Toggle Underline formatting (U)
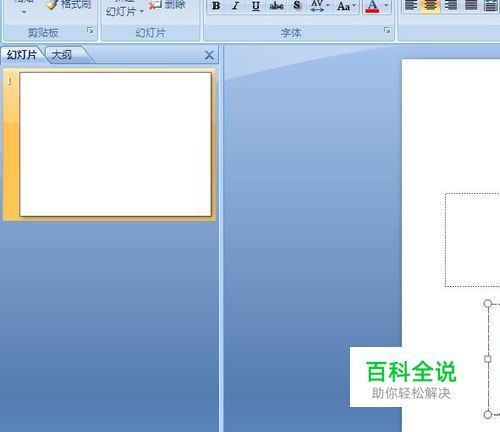The height and width of the screenshot is (432, 500). pos(256,6)
